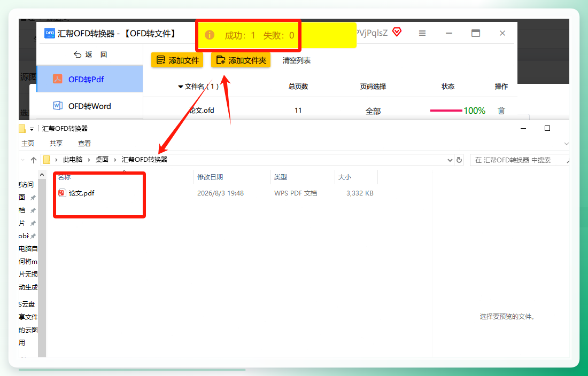Minimize the Explorer window
The image size is (588, 376).
tap(523, 129)
